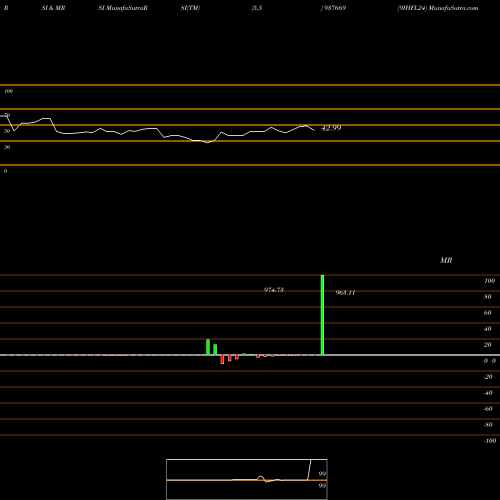This screenshot has width=500, height=500.
Task: Click the MR axis label 80
Action: (487, 297)
